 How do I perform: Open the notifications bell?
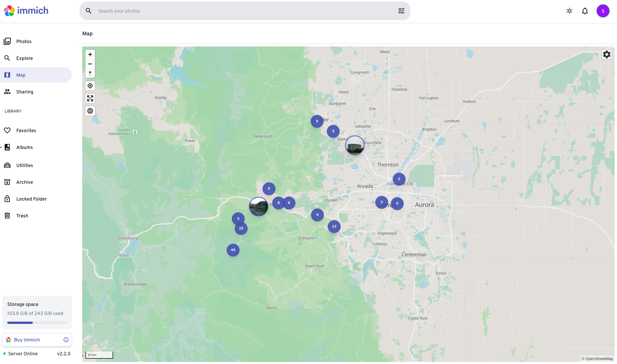pyautogui.click(x=585, y=11)
